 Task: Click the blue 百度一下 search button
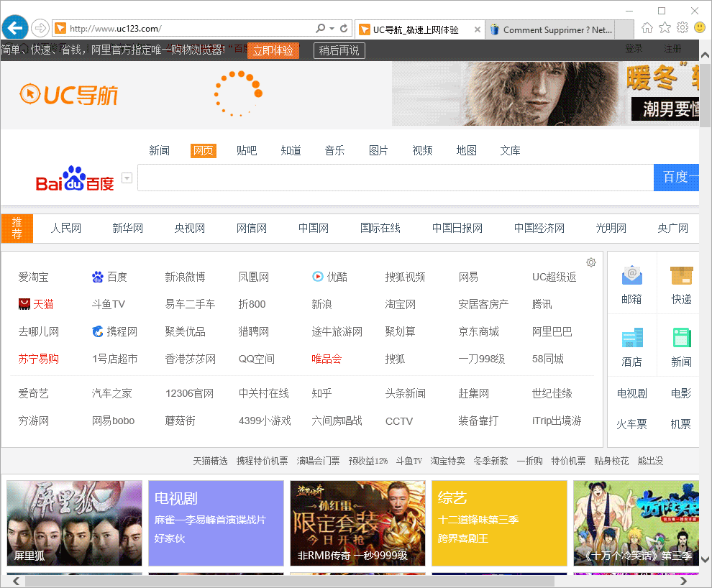[x=676, y=178]
